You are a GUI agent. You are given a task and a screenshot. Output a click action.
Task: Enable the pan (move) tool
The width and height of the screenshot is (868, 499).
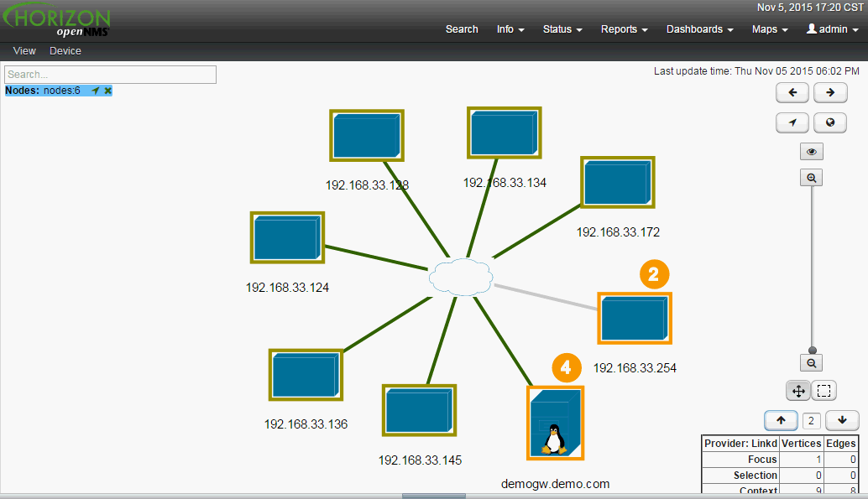(x=797, y=390)
